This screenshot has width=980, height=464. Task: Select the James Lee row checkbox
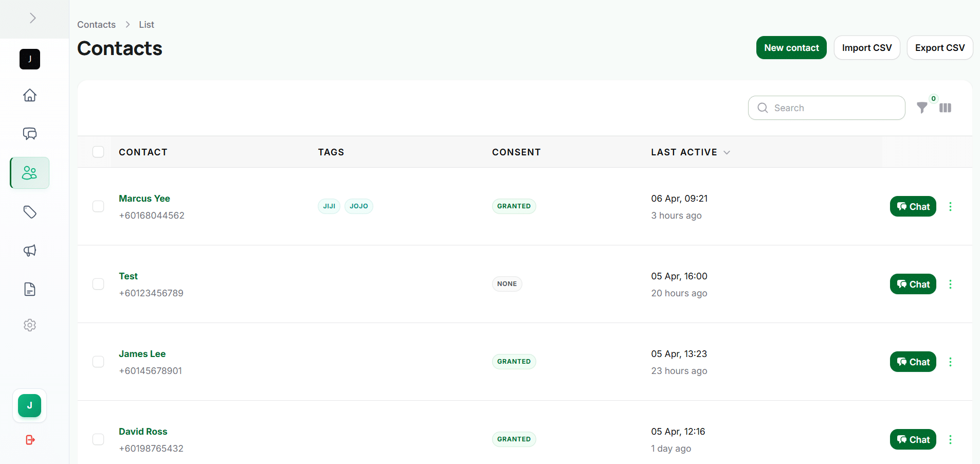point(98,362)
